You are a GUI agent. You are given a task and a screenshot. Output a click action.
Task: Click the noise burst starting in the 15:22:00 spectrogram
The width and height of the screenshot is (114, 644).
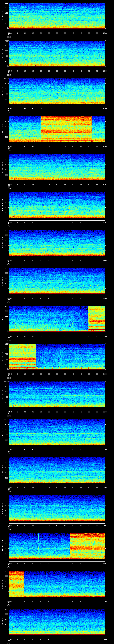(x=96, y=318)
